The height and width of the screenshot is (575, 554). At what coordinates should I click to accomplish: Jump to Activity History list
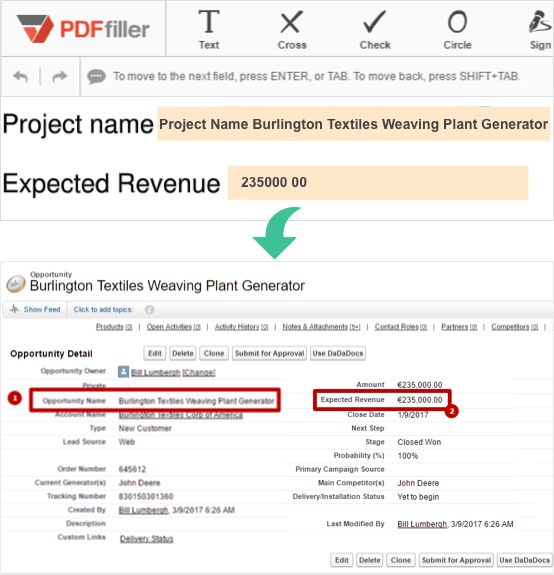(x=241, y=327)
